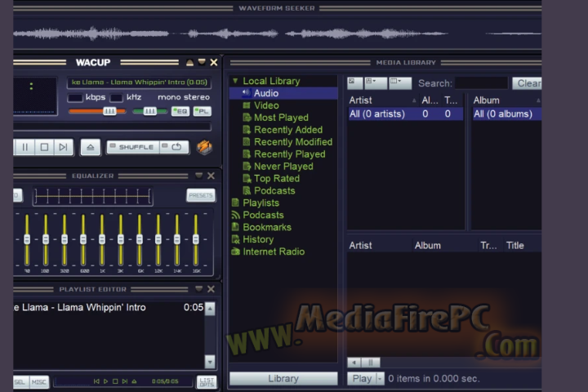
Task: Click the eject/open file button
Action: coord(91,147)
